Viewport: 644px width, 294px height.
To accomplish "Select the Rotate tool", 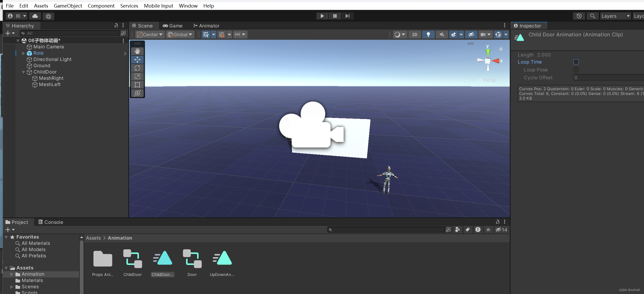I will 137,68.
